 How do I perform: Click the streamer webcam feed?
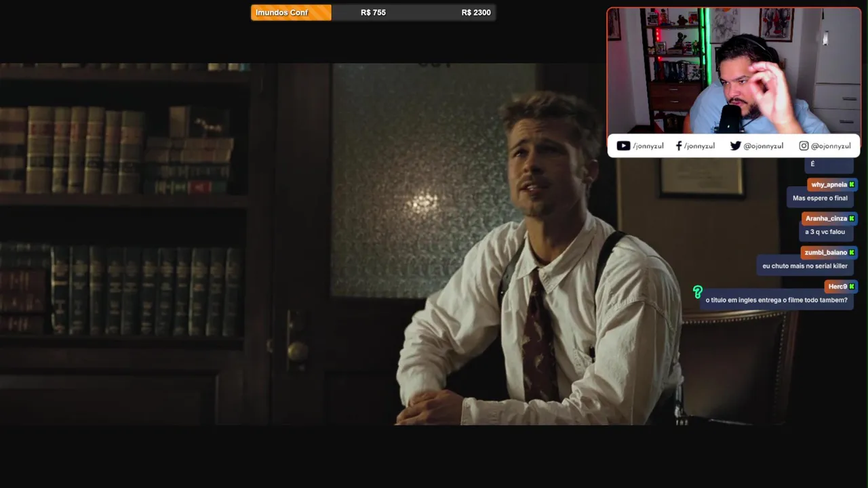click(x=734, y=71)
